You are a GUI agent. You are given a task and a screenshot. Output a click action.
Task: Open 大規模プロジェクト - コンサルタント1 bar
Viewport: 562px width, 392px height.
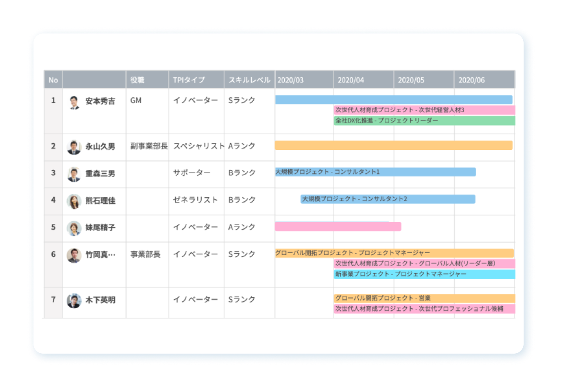click(x=375, y=172)
